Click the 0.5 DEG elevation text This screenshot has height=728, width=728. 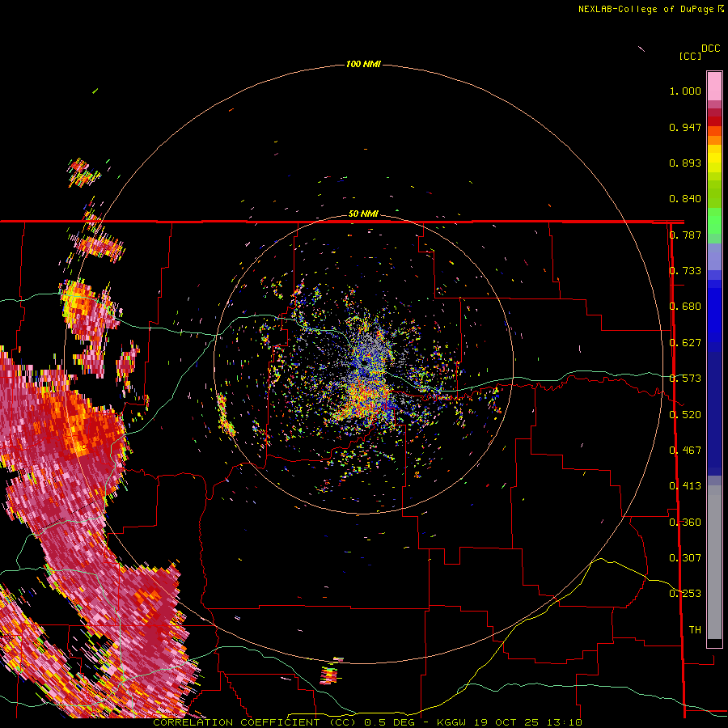(389, 723)
